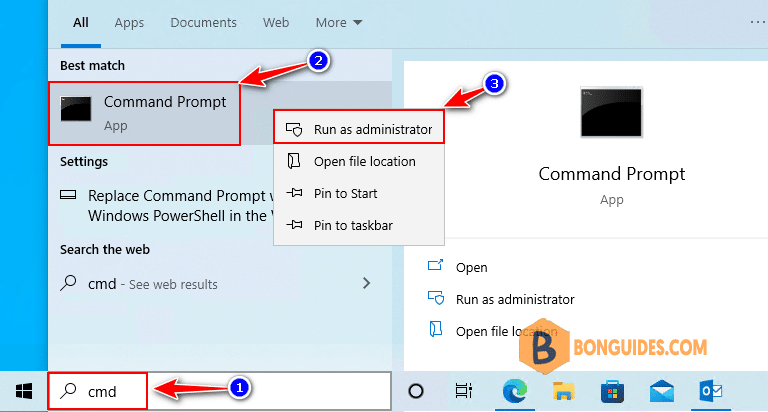Click Command Prompt title in preview pane
Screen dimensions: 768x412
tap(612, 174)
